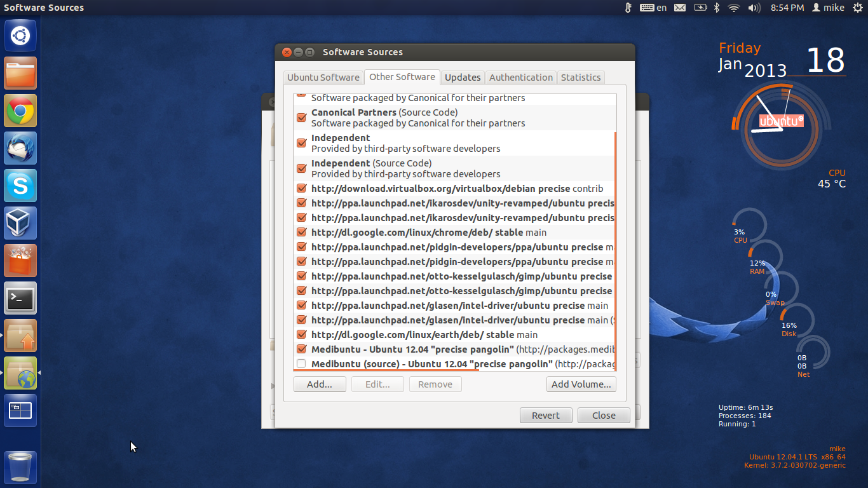868x488 pixels.
Task: Expand the mike user menu
Action: [827, 8]
